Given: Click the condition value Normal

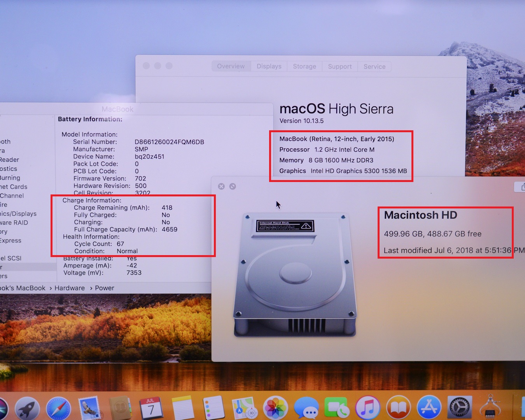Looking at the screenshot, I should pos(127,251).
